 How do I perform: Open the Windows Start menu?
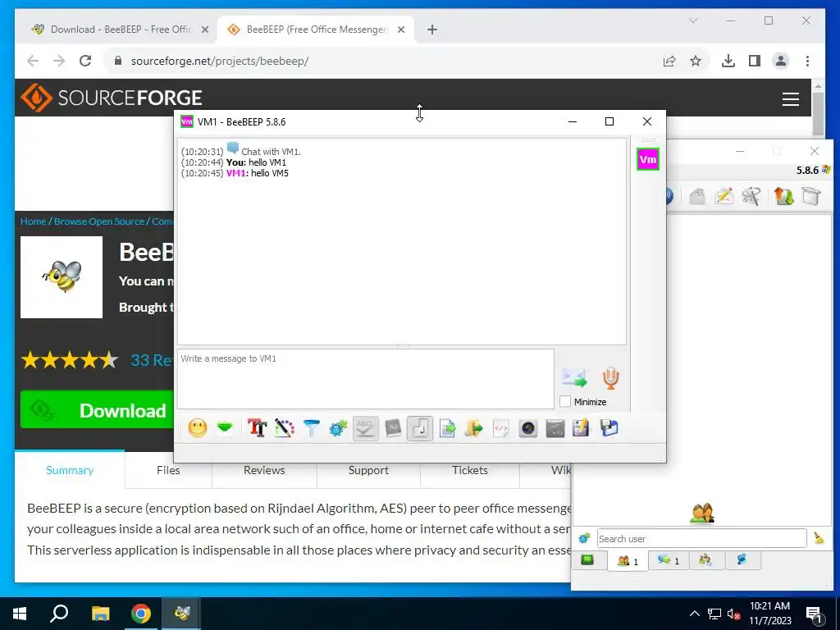tap(20, 614)
